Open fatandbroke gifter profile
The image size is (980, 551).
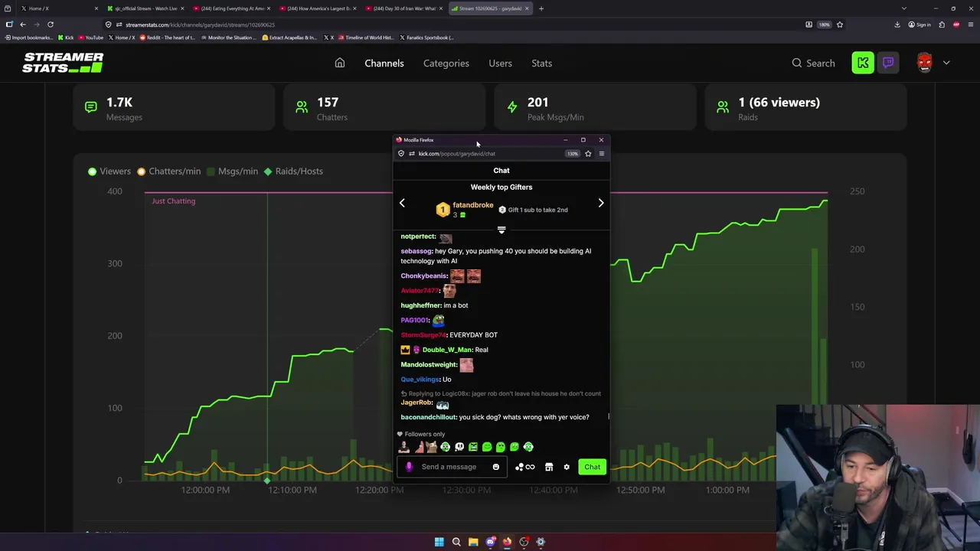[473, 205]
